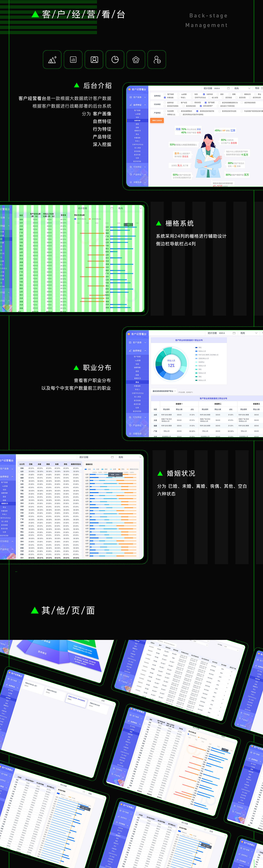Screen dimensions: 263x868
Task: Check the vip数量 checkbox
Action: [x=179, y=94]
